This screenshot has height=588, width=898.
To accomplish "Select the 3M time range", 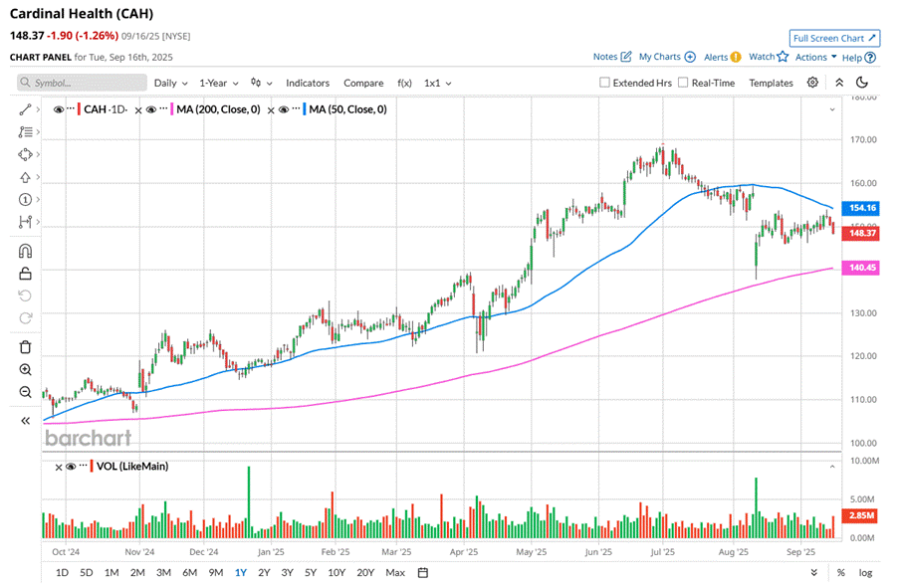I will click(x=164, y=572).
